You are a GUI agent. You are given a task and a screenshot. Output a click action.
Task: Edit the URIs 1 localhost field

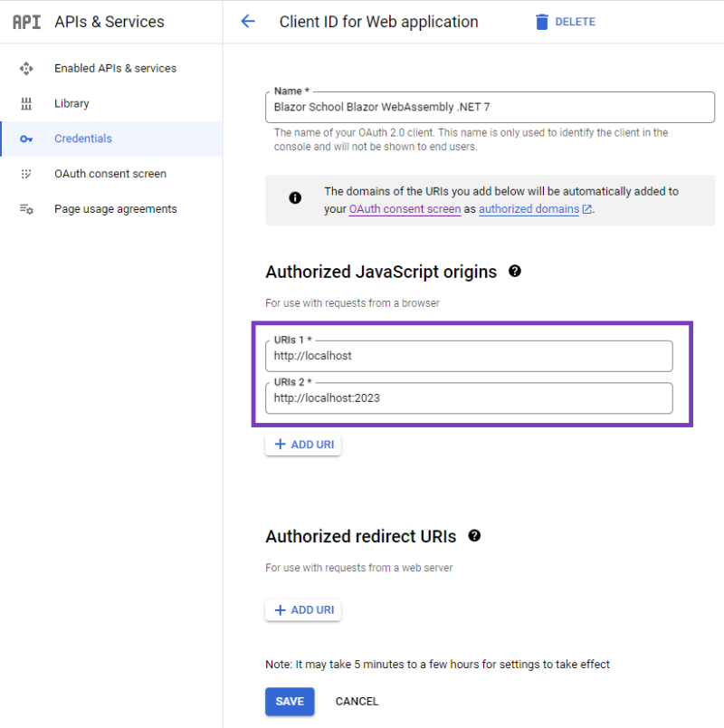(469, 356)
